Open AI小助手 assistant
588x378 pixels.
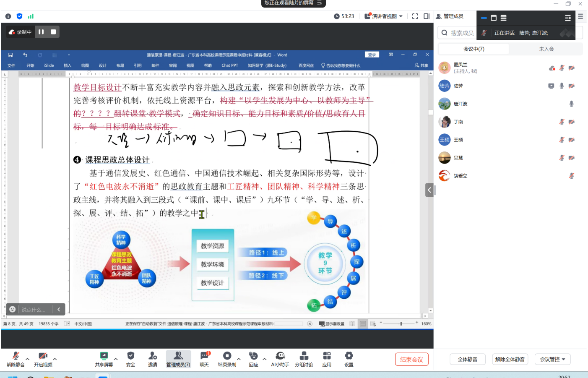click(x=280, y=359)
